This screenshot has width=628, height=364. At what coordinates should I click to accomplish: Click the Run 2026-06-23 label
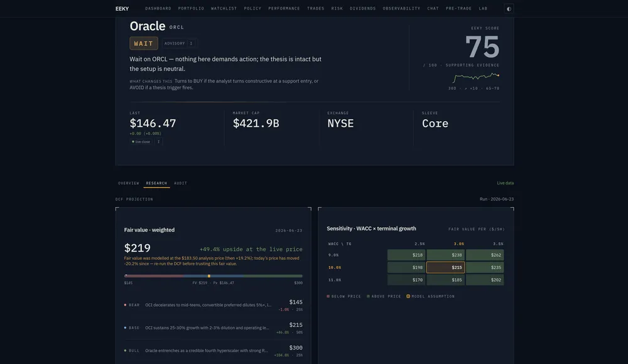pyautogui.click(x=497, y=199)
